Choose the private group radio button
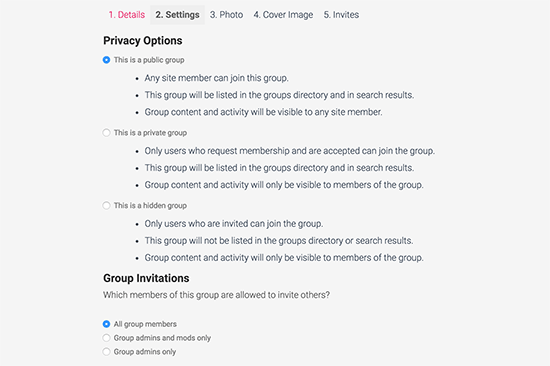 click(106, 133)
